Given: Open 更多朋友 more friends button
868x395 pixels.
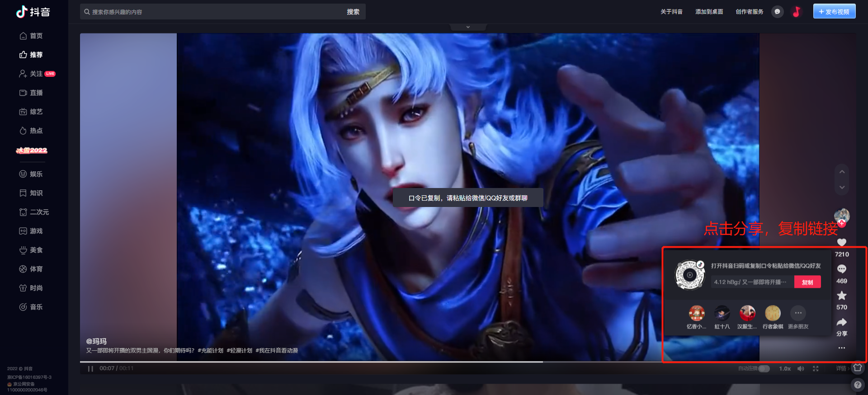Looking at the screenshot, I should pyautogui.click(x=798, y=317).
